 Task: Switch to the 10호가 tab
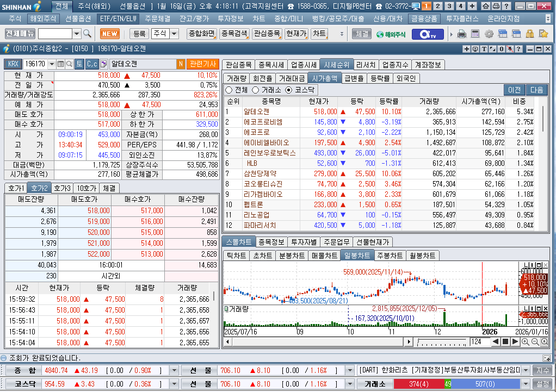[87, 188]
